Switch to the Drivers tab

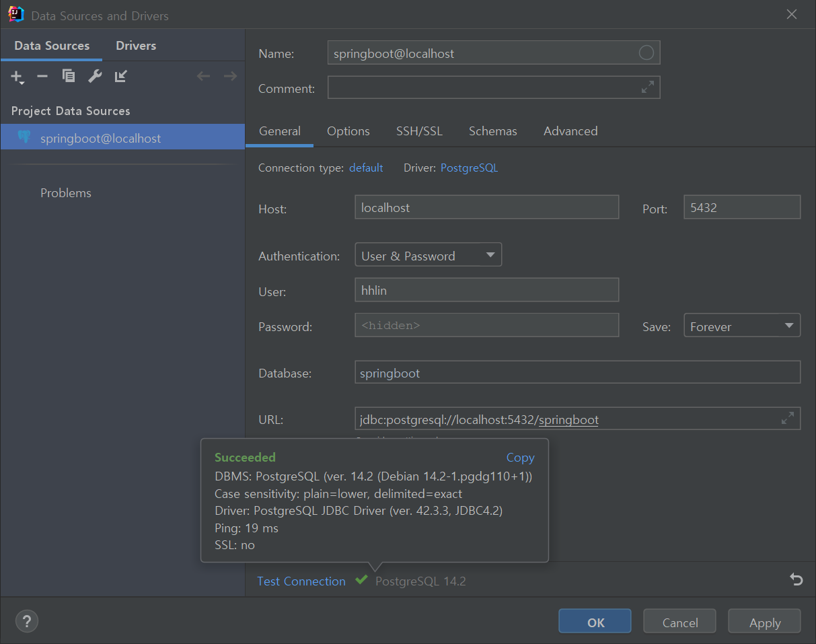(x=136, y=46)
